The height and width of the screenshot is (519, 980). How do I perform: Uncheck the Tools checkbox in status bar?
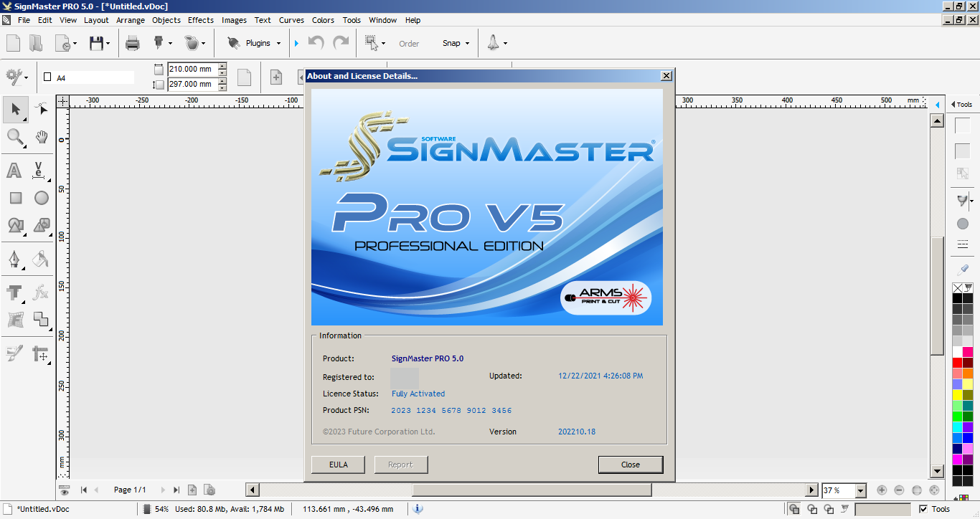coord(923,509)
